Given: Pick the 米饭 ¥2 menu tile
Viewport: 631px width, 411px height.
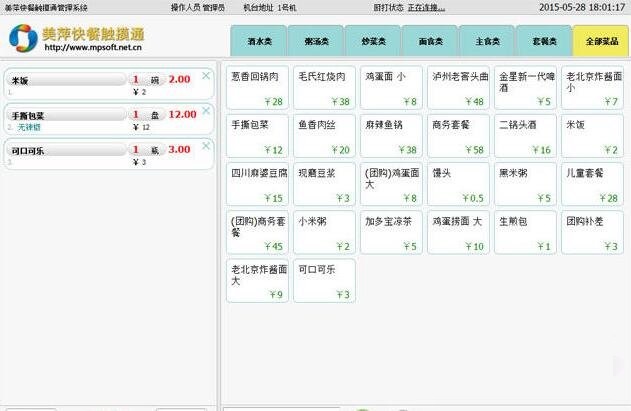Looking at the screenshot, I should (x=593, y=136).
